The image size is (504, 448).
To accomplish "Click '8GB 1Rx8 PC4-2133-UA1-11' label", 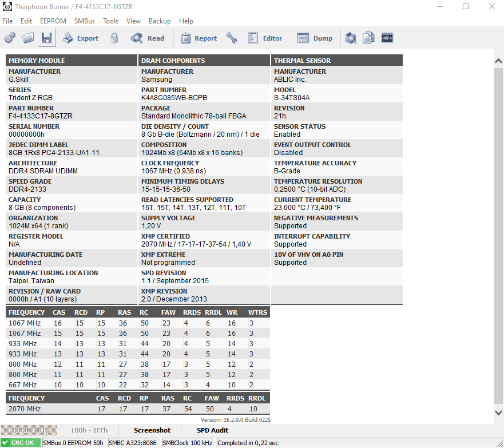I will point(54,153).
